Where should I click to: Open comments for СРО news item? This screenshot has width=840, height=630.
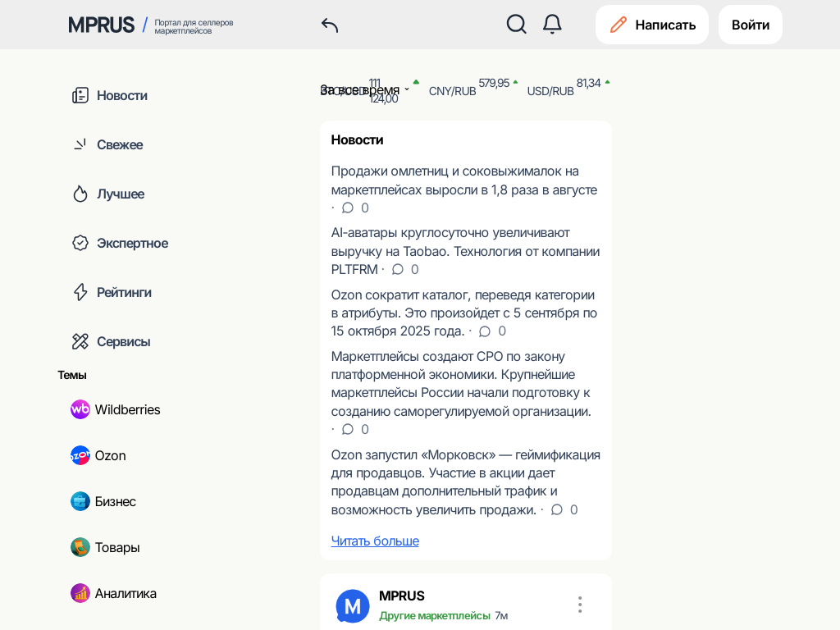(x=355, y=429)
